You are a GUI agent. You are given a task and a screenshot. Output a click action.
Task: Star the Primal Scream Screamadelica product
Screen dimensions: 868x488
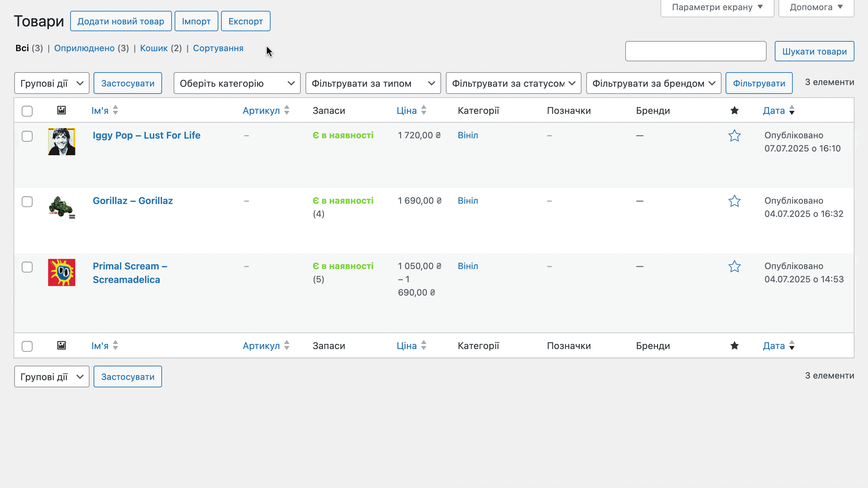(x=734, y=266)
